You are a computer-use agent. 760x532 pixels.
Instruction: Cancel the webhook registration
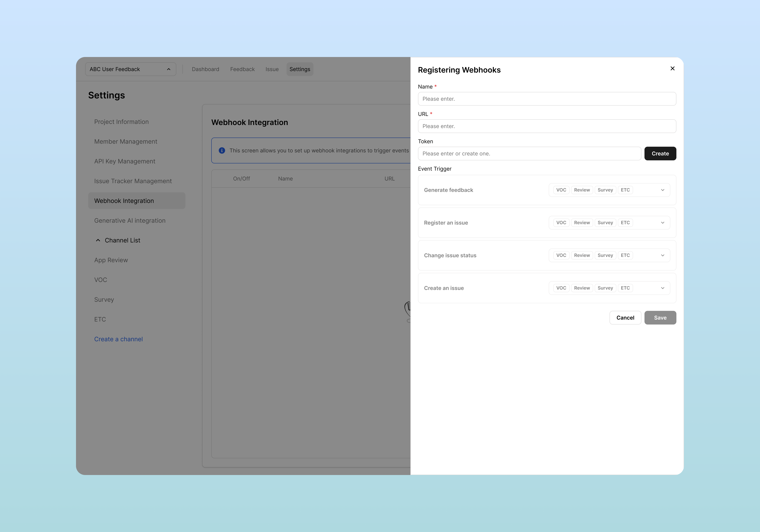[625, 317]
